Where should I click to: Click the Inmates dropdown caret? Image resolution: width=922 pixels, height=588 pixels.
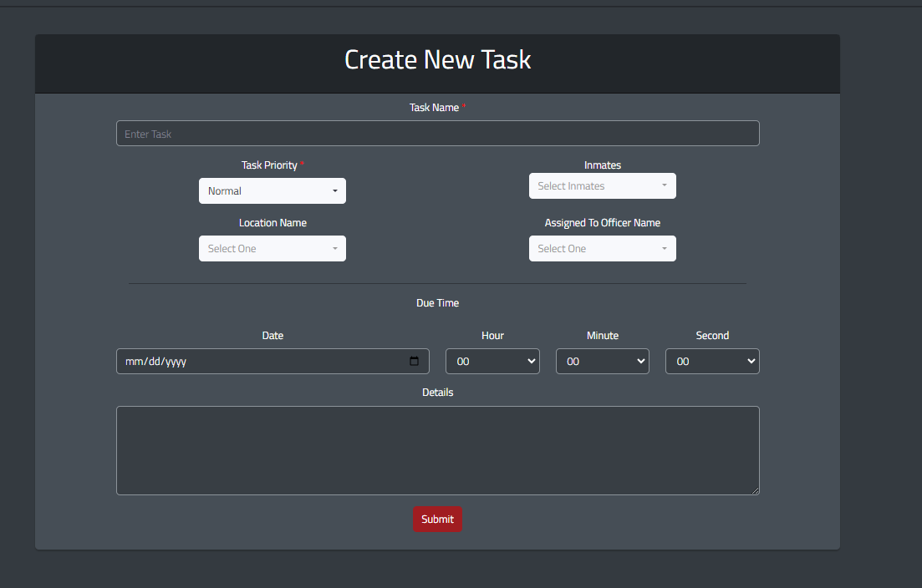point(665,185)
